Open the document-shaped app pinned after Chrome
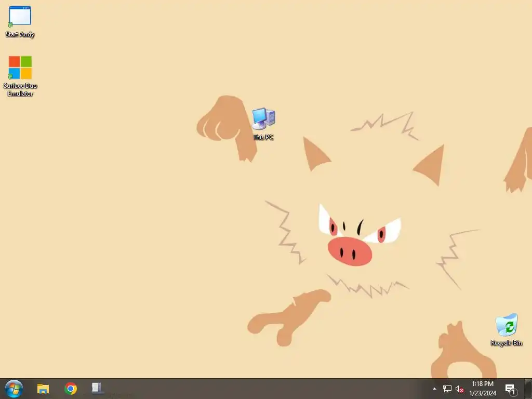This screenshot has height=399, width=532. pos(97,388)
